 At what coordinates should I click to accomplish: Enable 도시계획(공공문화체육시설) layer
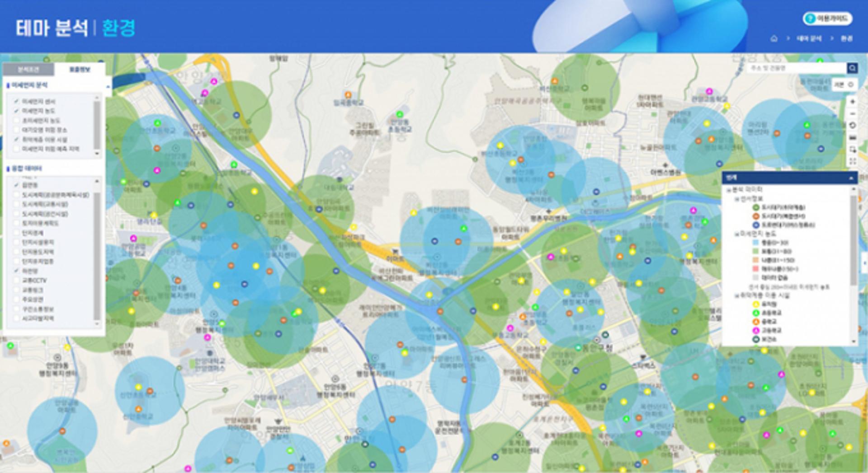tap(17, 195)
